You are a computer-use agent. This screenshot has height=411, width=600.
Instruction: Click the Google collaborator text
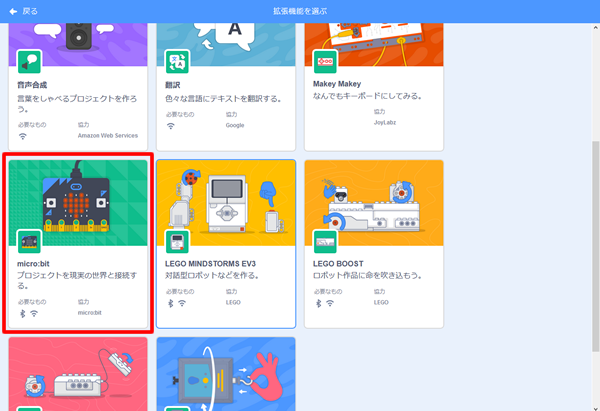click(x=235, y=125)
